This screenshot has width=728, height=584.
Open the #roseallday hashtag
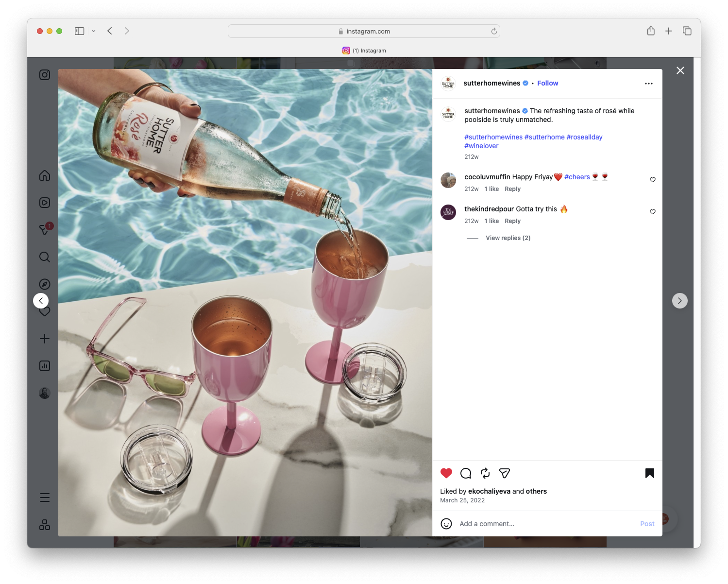point(584,137)
